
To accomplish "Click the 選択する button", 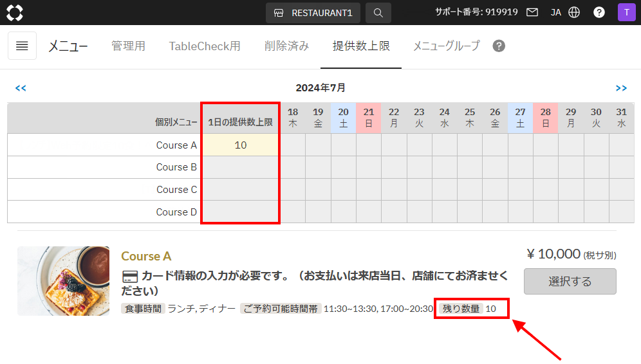I will (x=570, y=281).
